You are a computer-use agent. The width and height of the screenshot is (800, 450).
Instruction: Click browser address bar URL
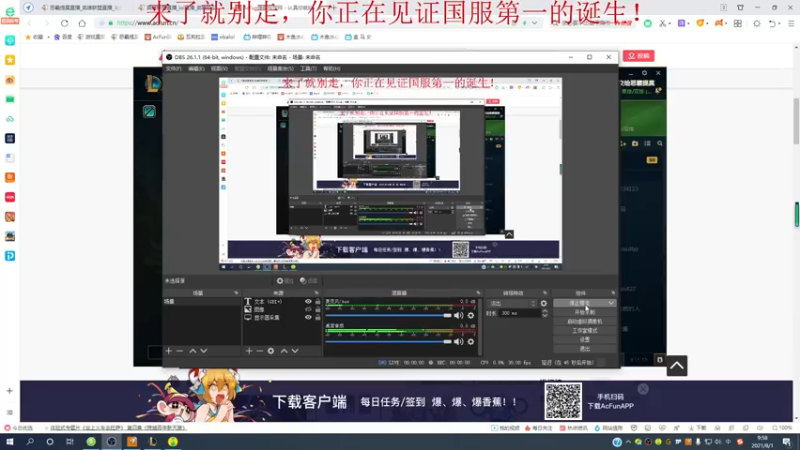tap(147, 23)
